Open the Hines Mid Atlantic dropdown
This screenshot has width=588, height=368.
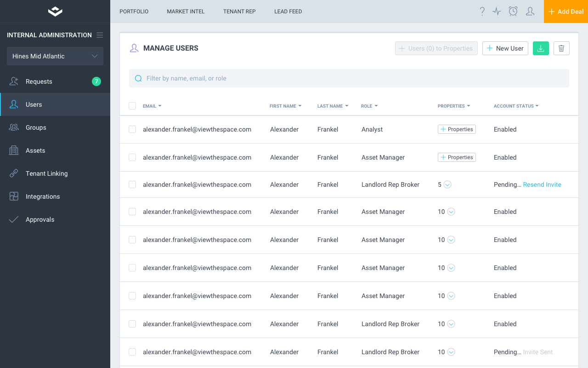click(55, 56)
